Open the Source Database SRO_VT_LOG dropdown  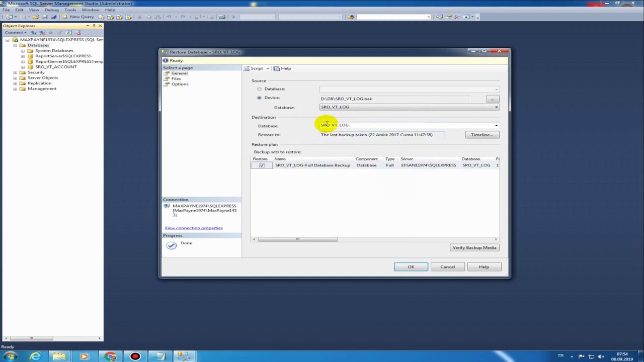[496, 107]
